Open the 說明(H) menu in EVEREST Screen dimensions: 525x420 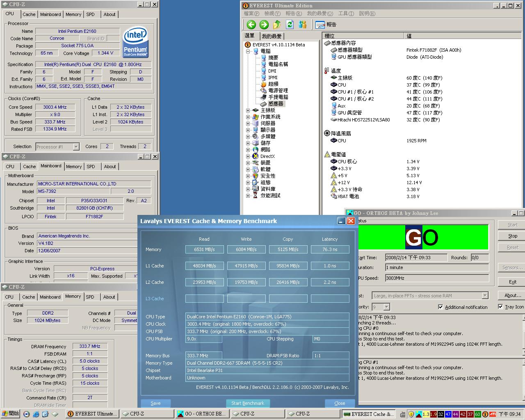(367, 14)
